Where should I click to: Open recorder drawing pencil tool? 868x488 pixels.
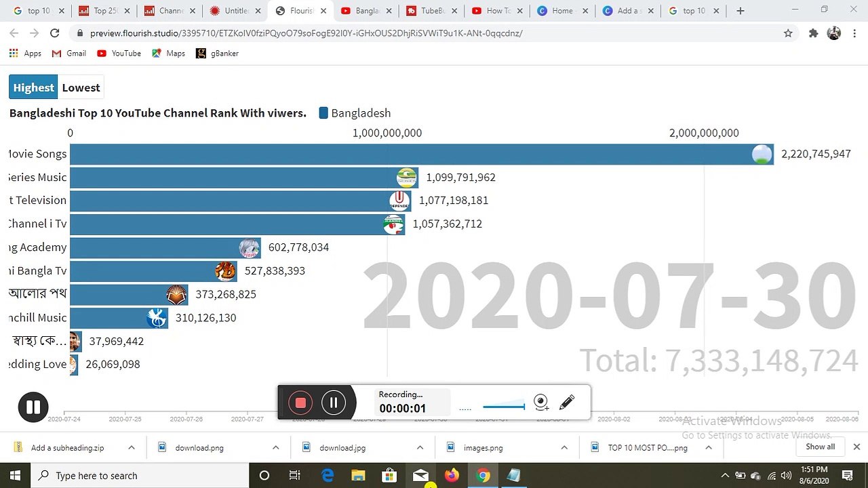(x=567, y=403)
